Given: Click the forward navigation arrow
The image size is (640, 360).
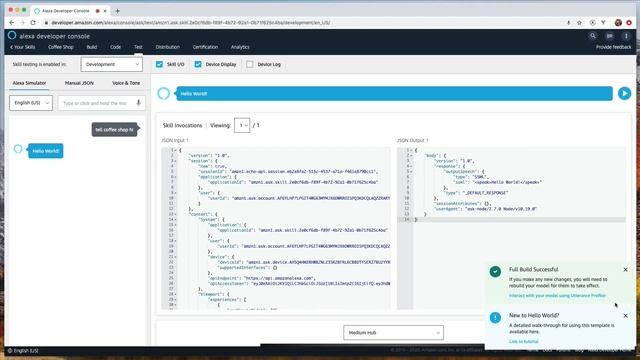Looking at the screenshot, I should pos(22,23).
